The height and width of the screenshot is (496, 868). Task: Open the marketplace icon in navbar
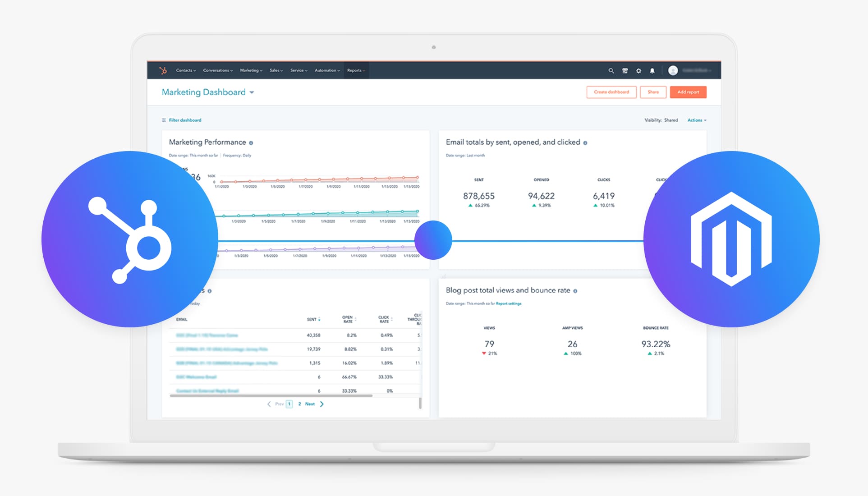coord(625,71)
